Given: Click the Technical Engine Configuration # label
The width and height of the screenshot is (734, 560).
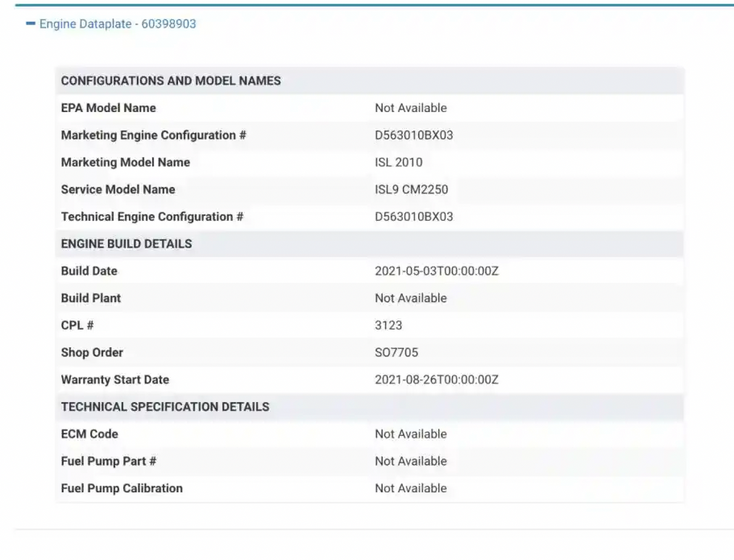Looking at the screenshot, I should [152, 217].
